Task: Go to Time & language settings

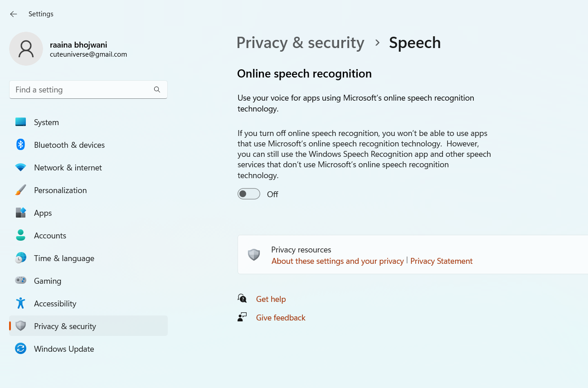Action: [x=64, y=258]
